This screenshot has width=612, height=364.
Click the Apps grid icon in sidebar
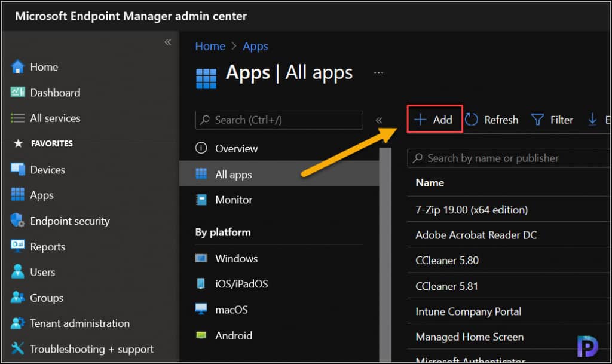coord(17,194)
